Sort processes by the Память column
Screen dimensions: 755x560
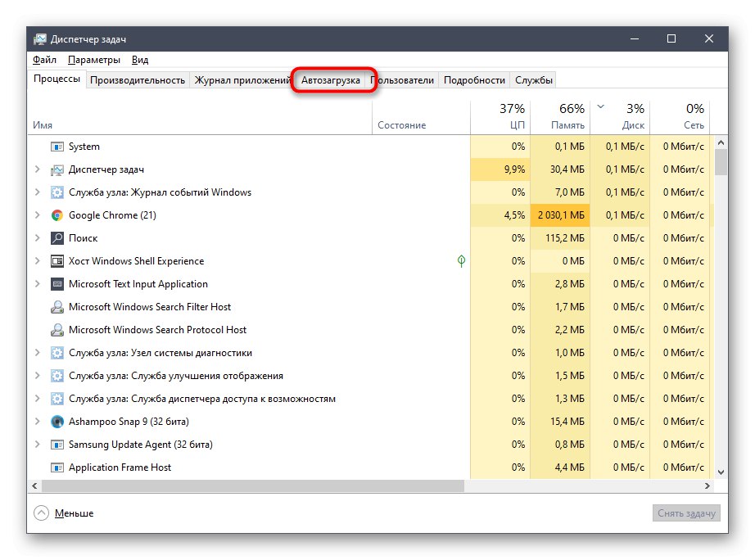click(x=560, y=117)
